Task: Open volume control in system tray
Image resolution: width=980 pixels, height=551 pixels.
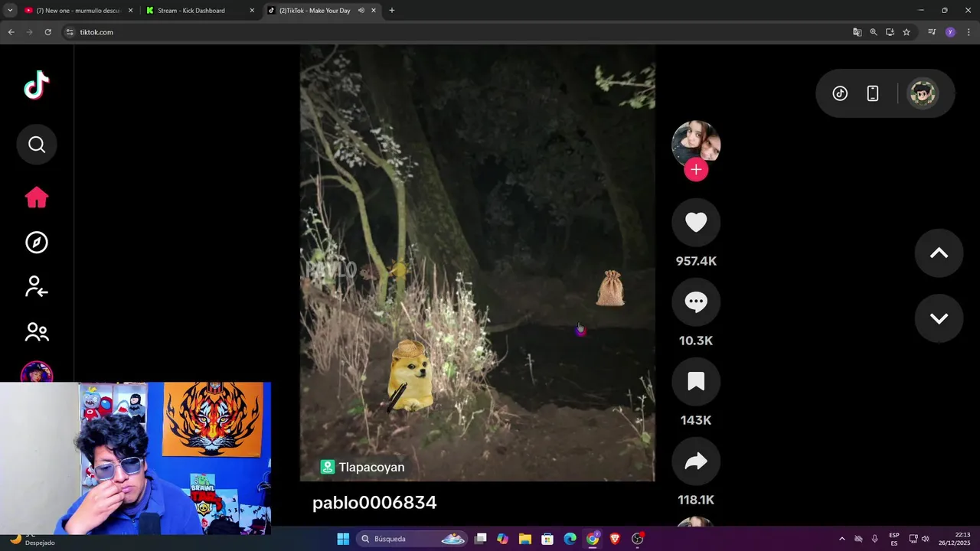Action: pos(925,539)
